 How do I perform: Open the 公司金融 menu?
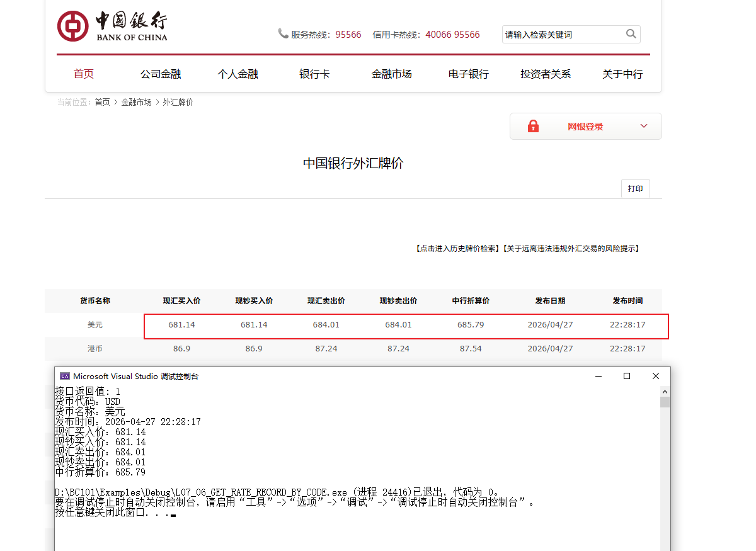[x=161, y=74]
